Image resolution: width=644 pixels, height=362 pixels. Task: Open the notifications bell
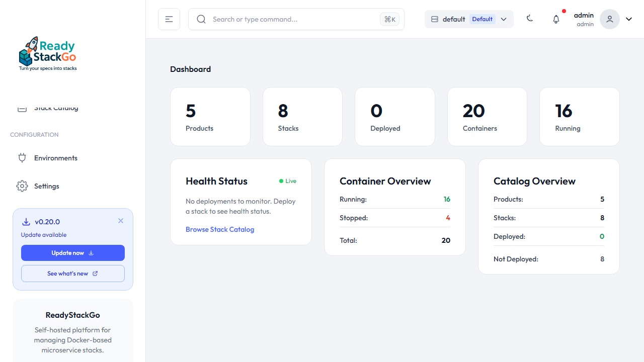click(556, 19)
